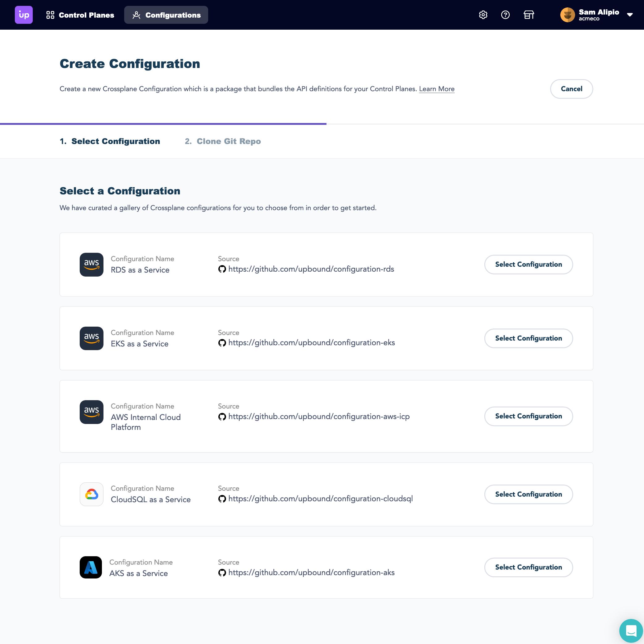Click Cancel to abandon configuration creation
This screenshot has width=644, height=644.
pos(571,89)
